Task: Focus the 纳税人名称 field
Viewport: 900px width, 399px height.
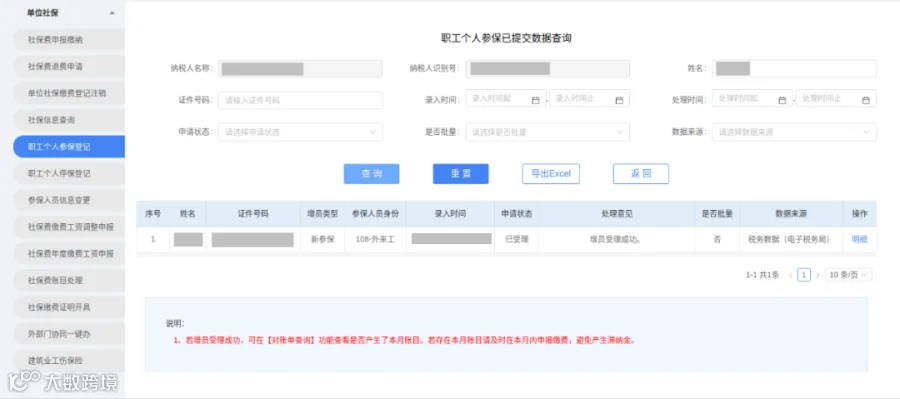Action: [x=300, y=69]
